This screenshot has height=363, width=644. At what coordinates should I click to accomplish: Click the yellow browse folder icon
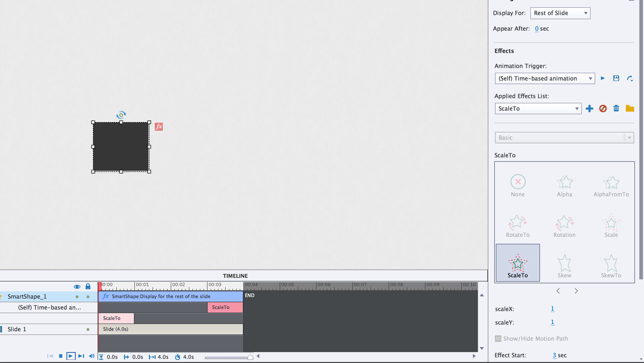[630, 109]
